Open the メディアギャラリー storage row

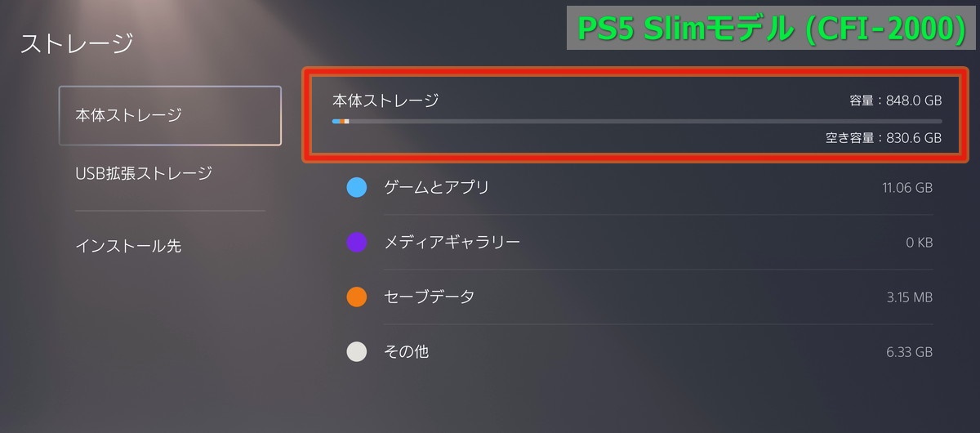[x=640, y=243]
